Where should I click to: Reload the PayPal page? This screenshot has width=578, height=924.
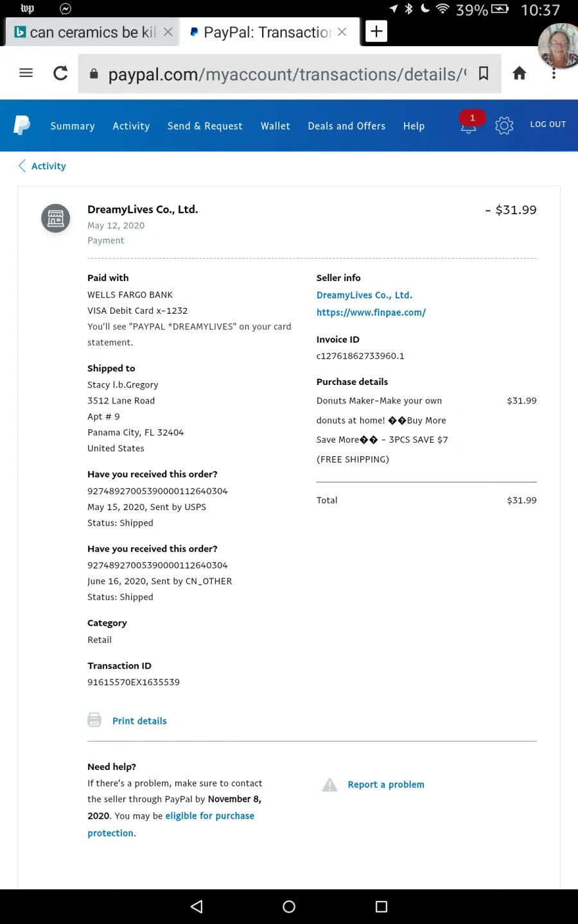[60, 73]
